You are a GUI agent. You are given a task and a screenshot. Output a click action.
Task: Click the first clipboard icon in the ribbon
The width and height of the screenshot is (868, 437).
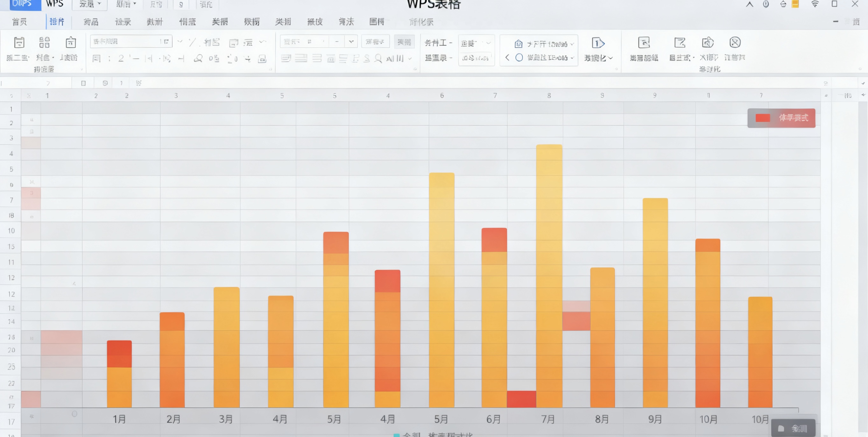click(19, 42)
